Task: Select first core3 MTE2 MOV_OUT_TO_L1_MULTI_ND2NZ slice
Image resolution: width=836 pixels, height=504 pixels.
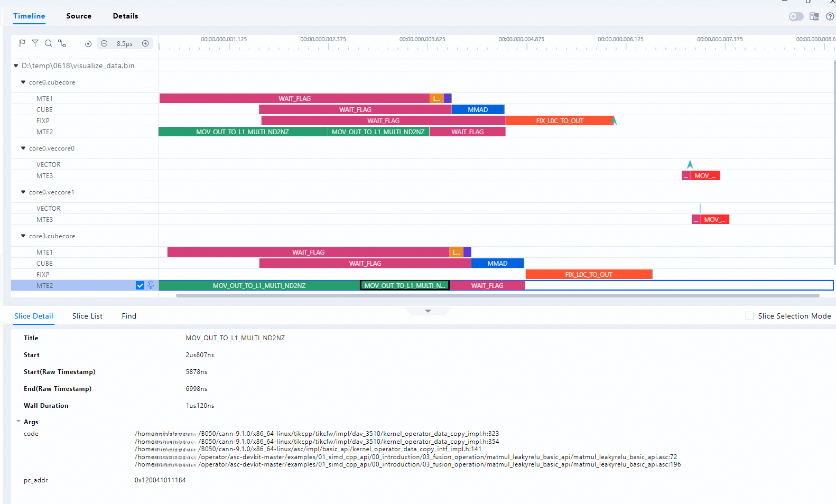Action: [259, 285]
